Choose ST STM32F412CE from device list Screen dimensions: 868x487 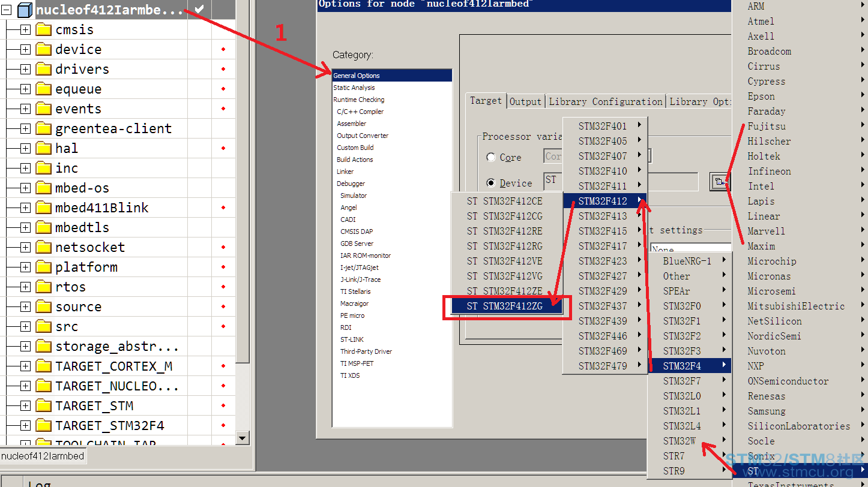tap(507, 201)
